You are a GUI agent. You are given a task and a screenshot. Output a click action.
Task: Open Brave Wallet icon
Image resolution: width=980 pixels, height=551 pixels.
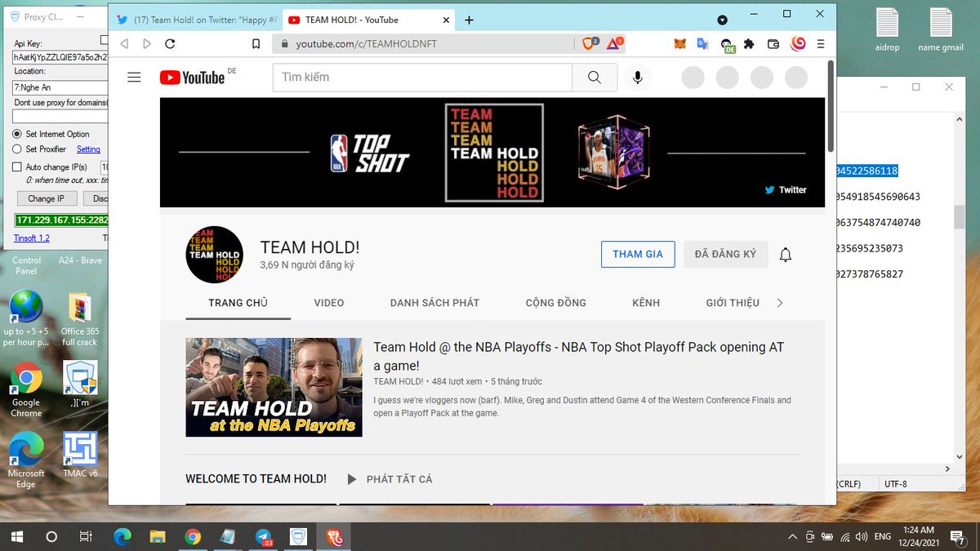[x=773, y=44]
